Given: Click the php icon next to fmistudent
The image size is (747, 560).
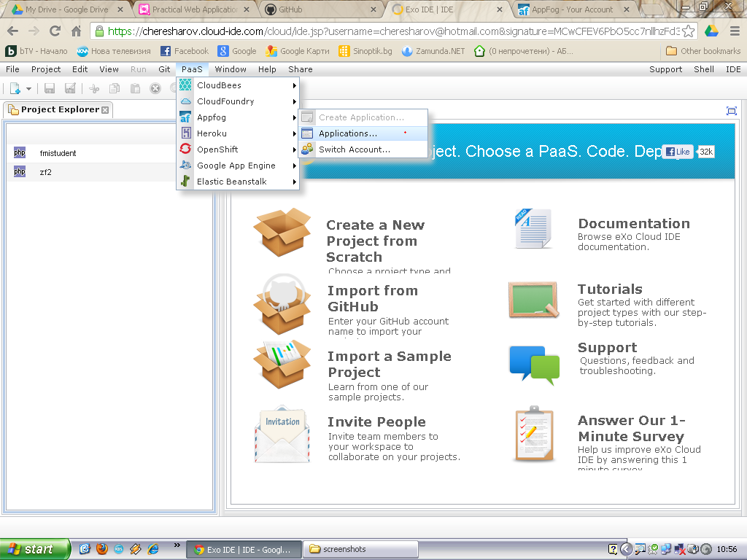Looking at the screenshot, I should [x=20, y=152].
